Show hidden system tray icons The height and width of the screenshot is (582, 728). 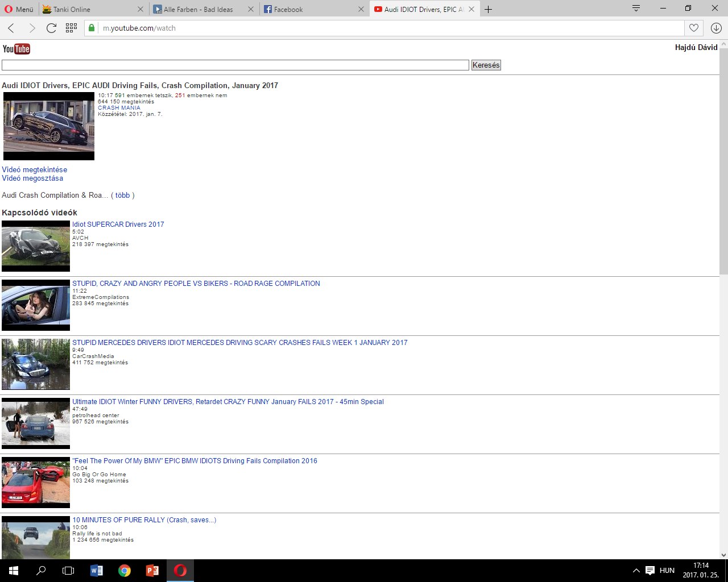click(636, 571)
